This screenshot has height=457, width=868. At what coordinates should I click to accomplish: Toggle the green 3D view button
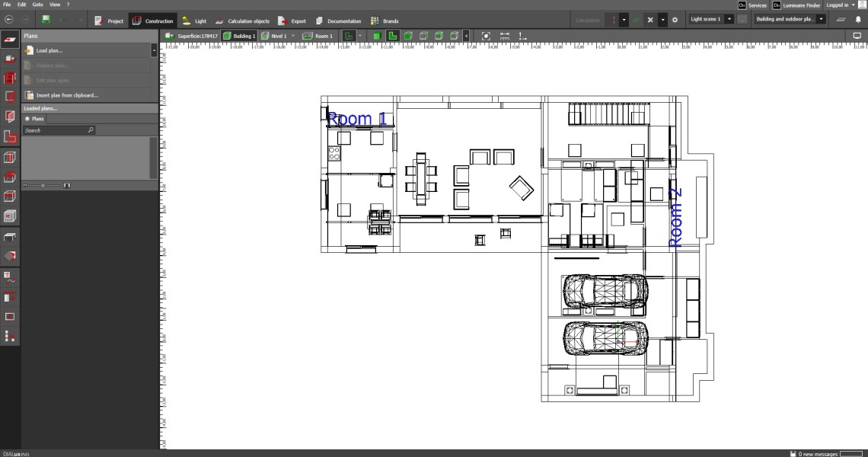[x=377, y=36]
